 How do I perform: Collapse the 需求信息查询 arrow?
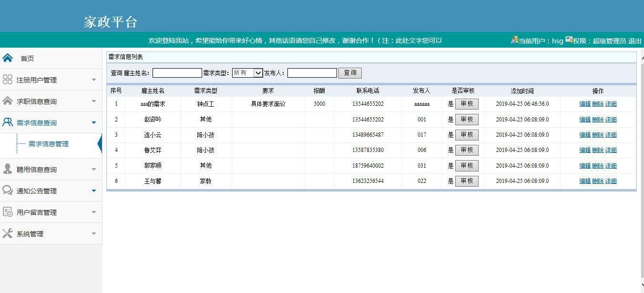click(x=94, y=122)
